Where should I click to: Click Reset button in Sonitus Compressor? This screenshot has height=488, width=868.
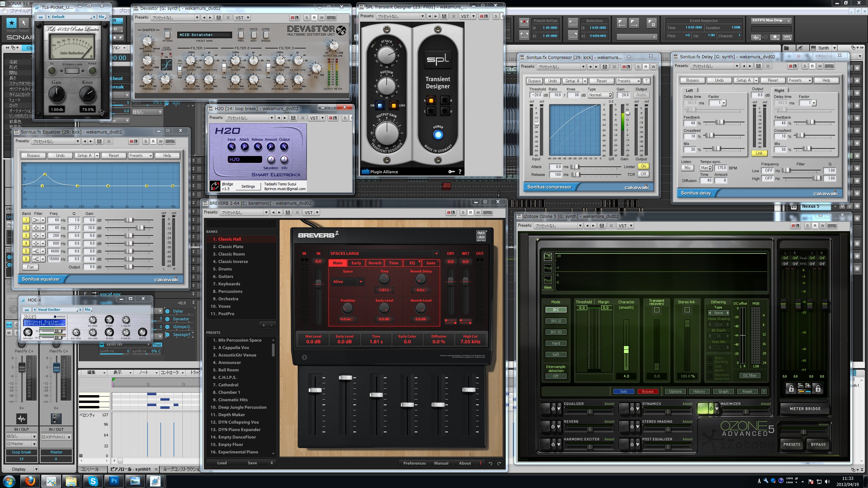(x=601, y=81)
